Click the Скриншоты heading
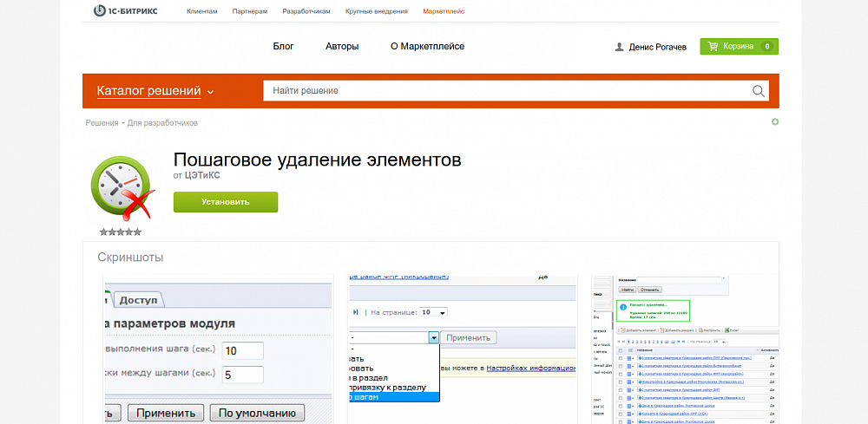This screenshot has height=424, width=868. [x=130, y=257]
